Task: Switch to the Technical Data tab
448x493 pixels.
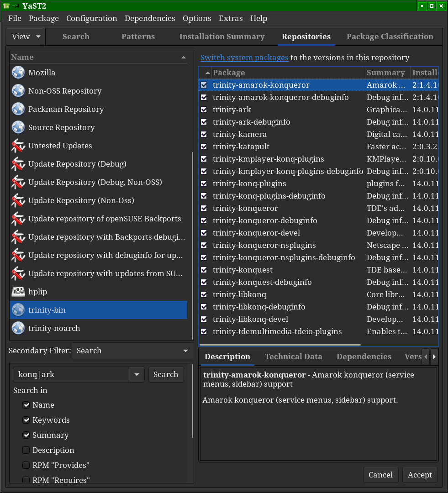Action: pyautogui.click(x=294, y=357)
